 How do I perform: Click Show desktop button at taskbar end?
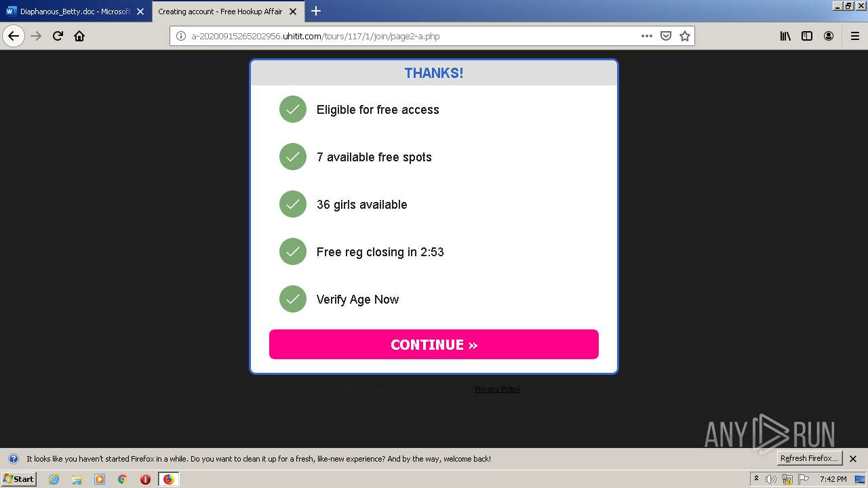click(861, 479)
